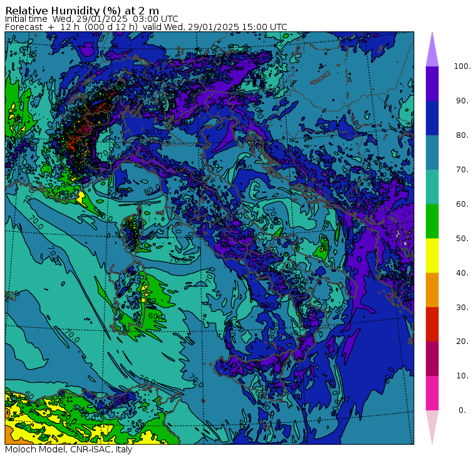Click the '90.' colorbar label
Image resolution: width=476 pixels, height=458 pixels.
click(462, 101)
